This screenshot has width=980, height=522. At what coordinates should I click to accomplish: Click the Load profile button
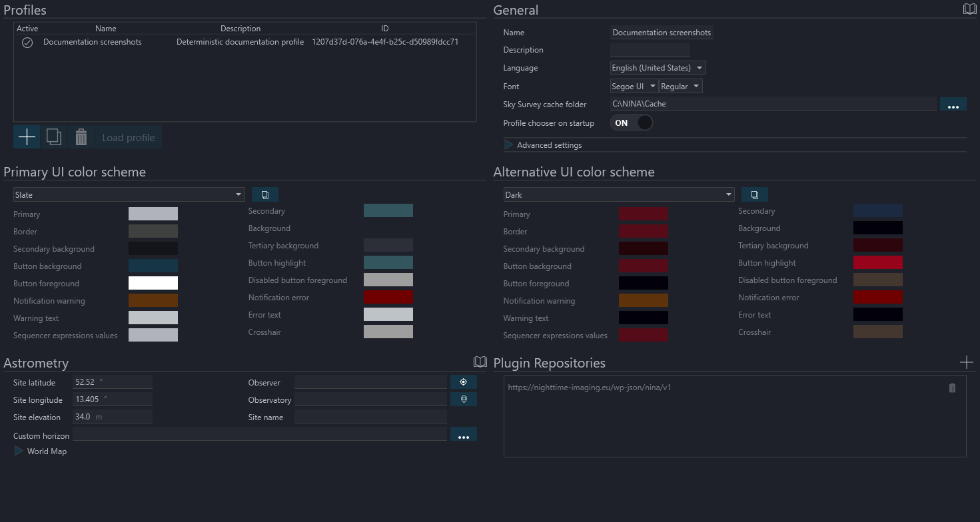129,137
